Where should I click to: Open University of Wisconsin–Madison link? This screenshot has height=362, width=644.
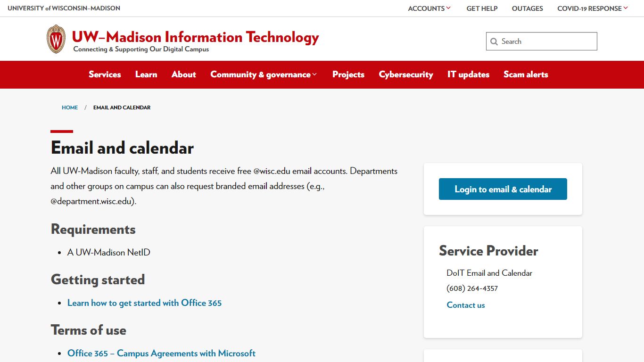(64, 8)
